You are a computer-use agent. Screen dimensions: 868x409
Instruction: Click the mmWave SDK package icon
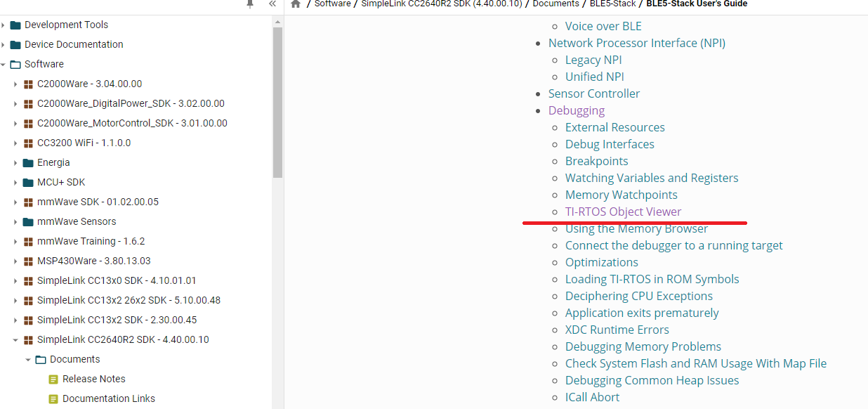(x=28, y=202)
